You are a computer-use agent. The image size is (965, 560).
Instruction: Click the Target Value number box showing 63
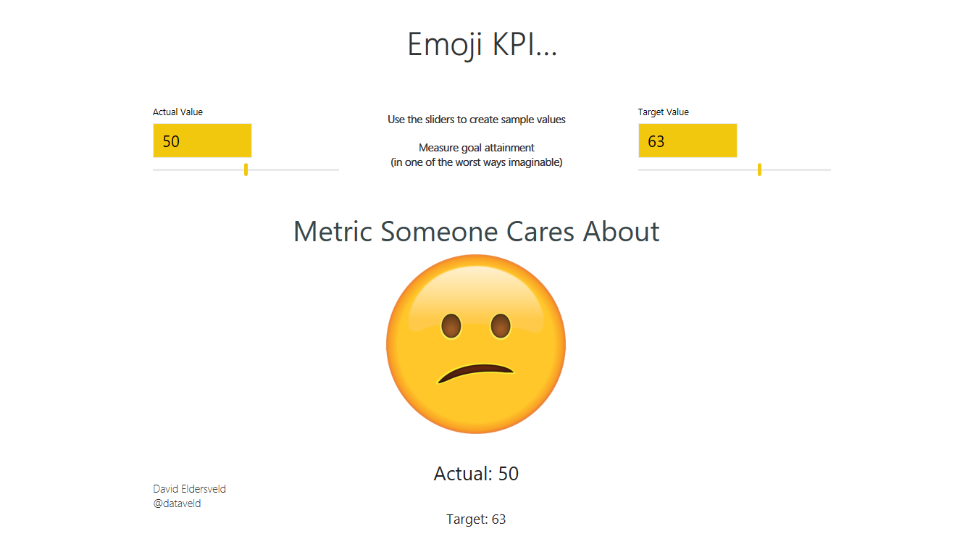click(x=688, y=141)
